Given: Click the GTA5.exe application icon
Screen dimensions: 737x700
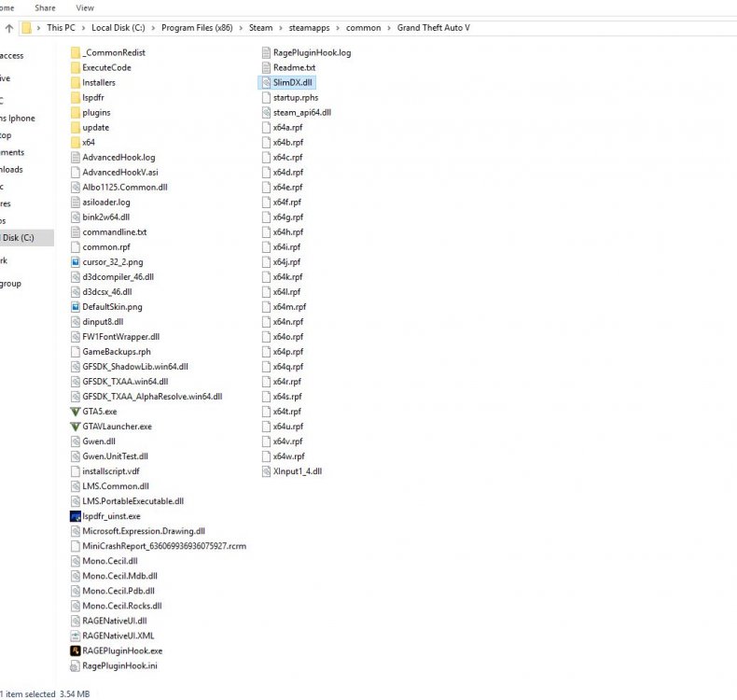Looking at the screenshot, I should click(76, 412).
